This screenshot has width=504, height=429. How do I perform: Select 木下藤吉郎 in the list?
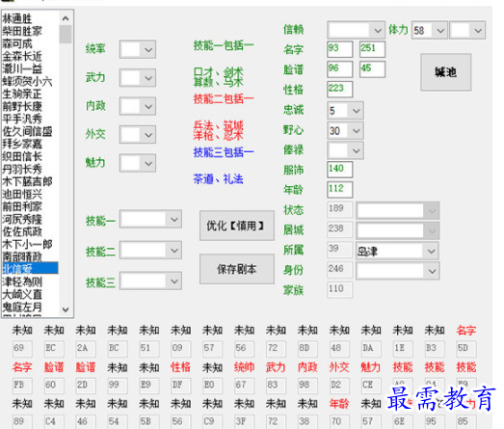pos(27,181)
